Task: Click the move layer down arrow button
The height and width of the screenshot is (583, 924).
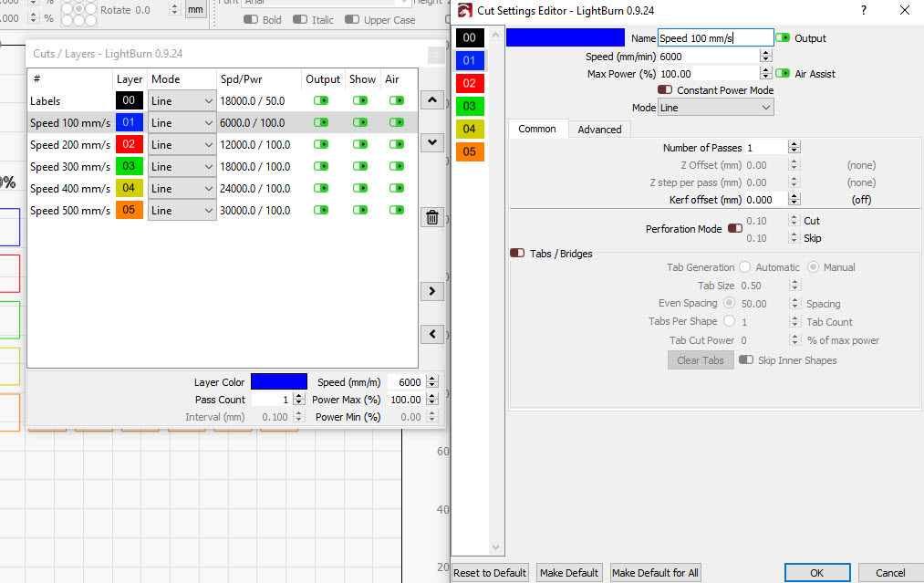Action: tap(432, 142)
